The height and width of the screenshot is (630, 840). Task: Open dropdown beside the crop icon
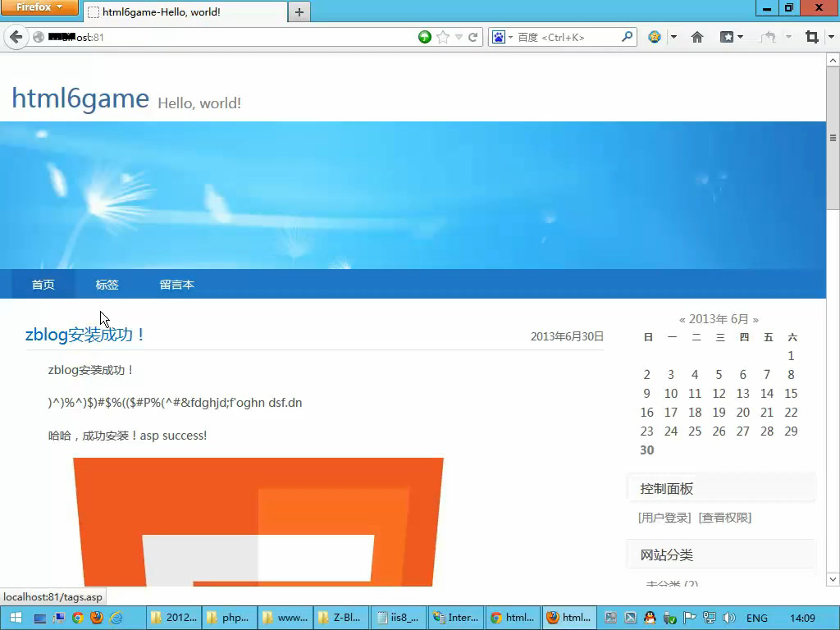click(831, 37)
